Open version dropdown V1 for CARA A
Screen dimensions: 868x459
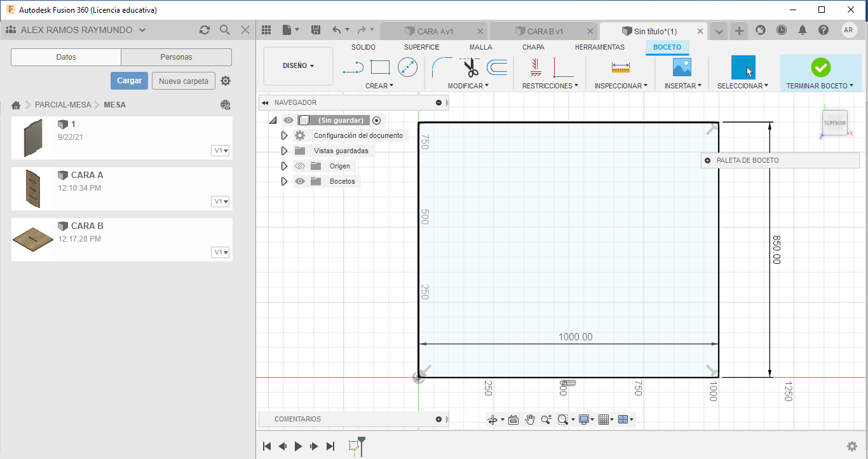tap(220, 202)
